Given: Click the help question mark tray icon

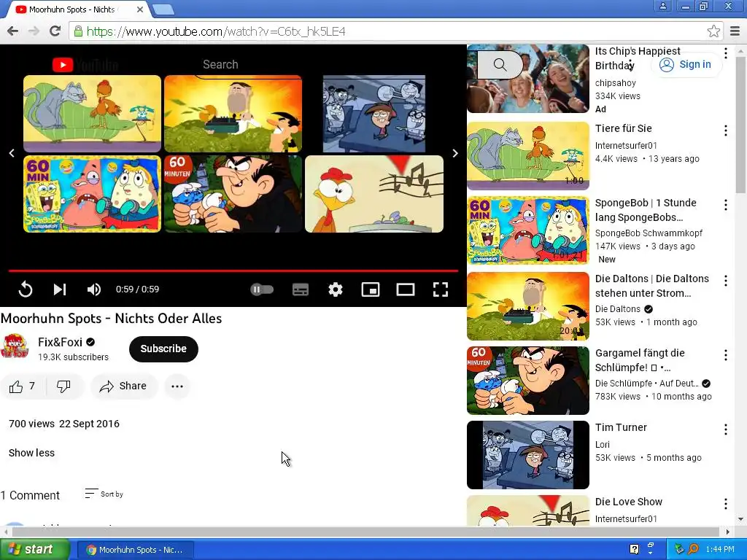Looking at the screenshot, I should tap(634, 549).
